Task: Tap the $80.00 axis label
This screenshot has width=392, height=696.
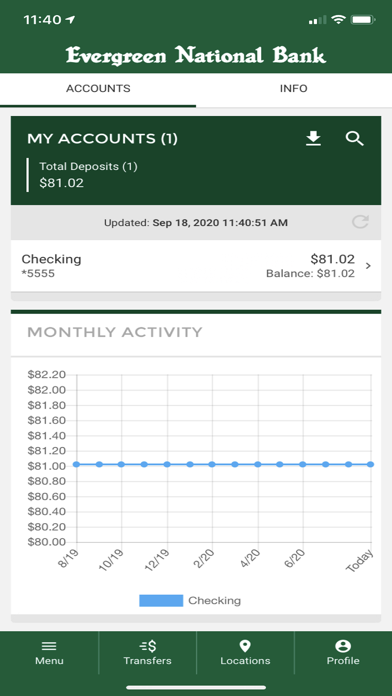Action: coord(47,542)
